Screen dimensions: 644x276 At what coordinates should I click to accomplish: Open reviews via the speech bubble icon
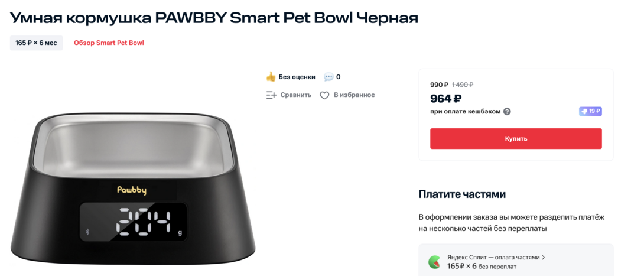328,77
